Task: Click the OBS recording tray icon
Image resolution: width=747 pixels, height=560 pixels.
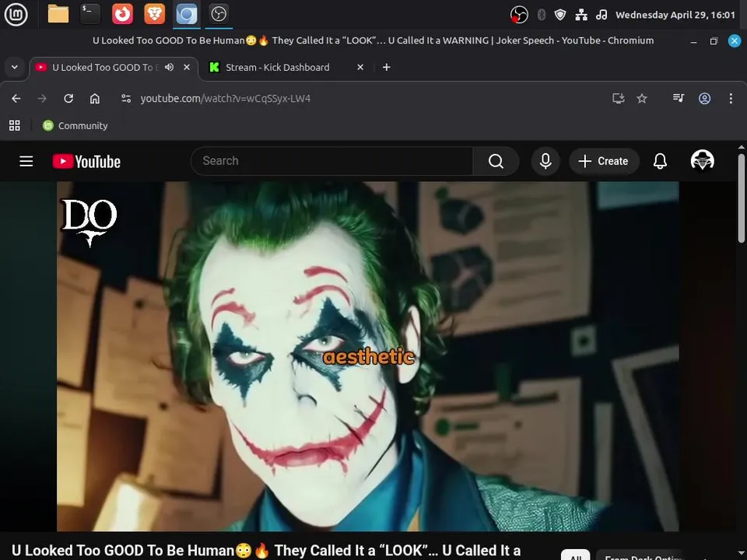Action: click(x=519, y=15)
